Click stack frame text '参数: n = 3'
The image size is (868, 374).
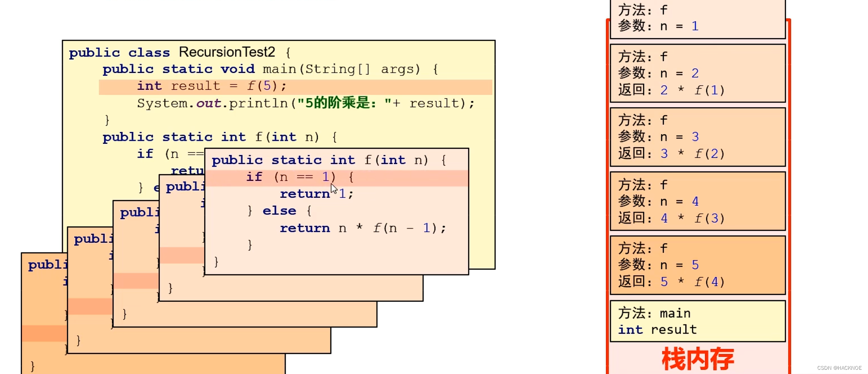click(x=658, y=137)
